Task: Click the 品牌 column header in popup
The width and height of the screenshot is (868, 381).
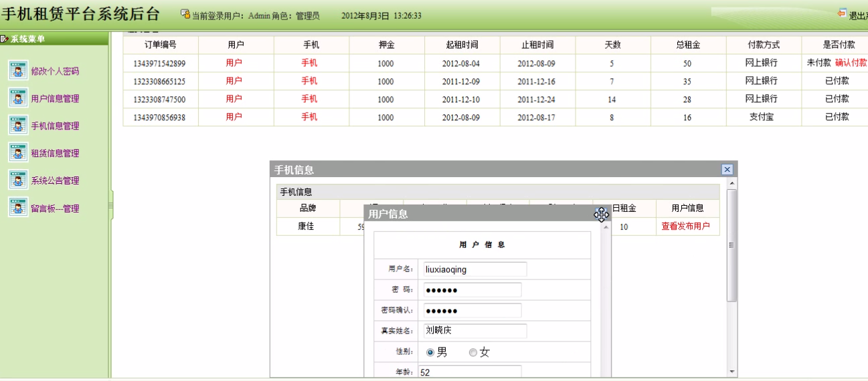Action: (x=308, y=209)
